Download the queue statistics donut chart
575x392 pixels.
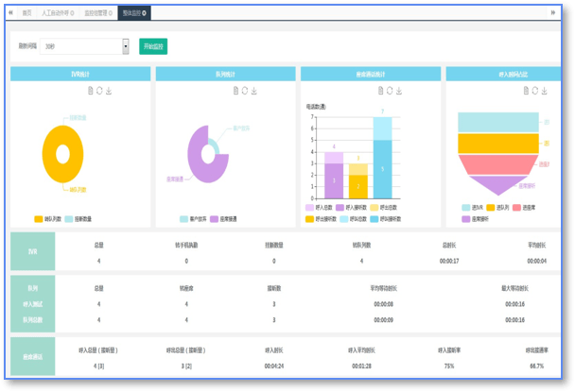[x=253, y=91]
